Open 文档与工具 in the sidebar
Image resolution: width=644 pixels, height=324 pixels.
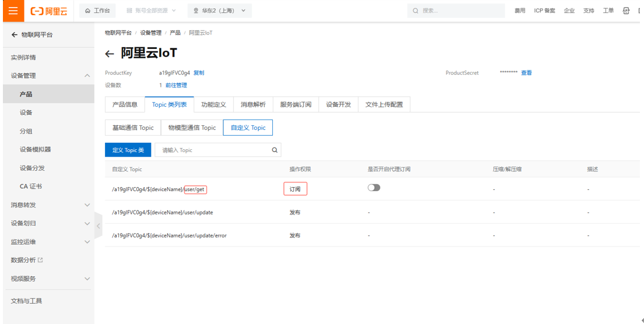[26, 301]
